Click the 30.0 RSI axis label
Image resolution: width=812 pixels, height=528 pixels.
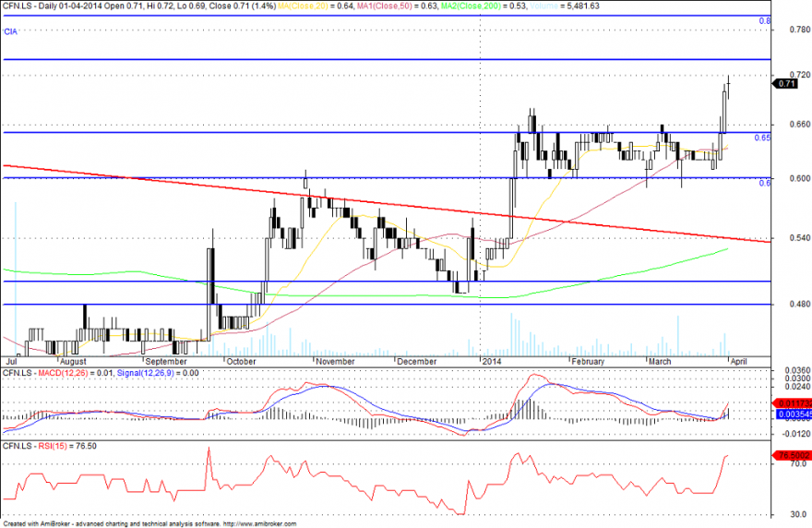tap(800, 514)
